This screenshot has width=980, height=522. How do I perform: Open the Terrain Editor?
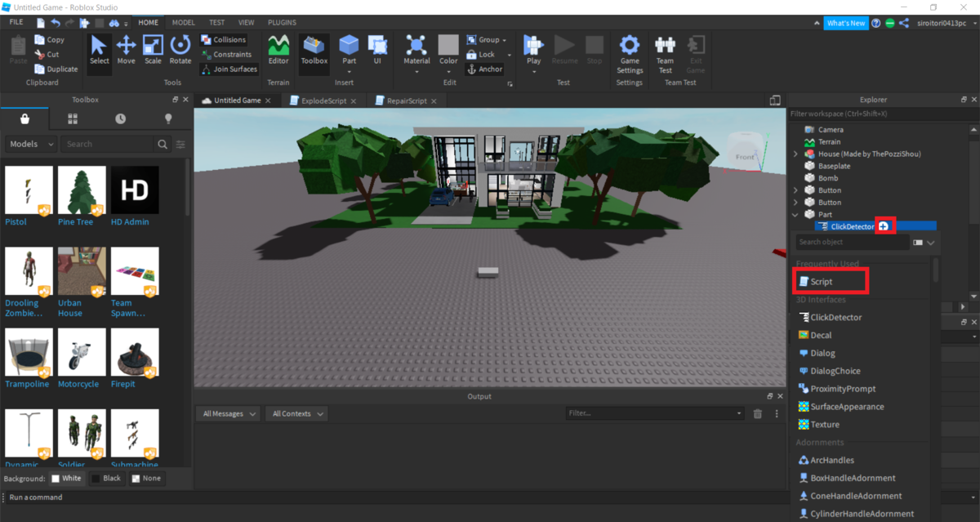click(278, 50)
